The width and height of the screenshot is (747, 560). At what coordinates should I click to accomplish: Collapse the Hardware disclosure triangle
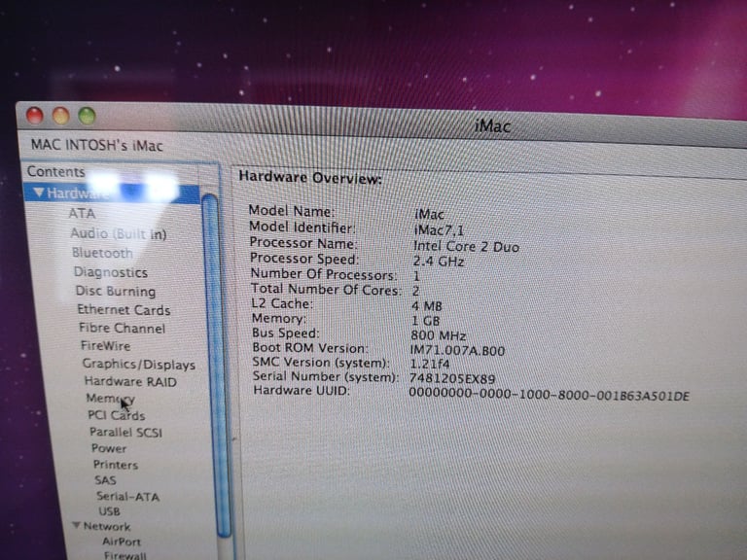click(x=39, y=192)
